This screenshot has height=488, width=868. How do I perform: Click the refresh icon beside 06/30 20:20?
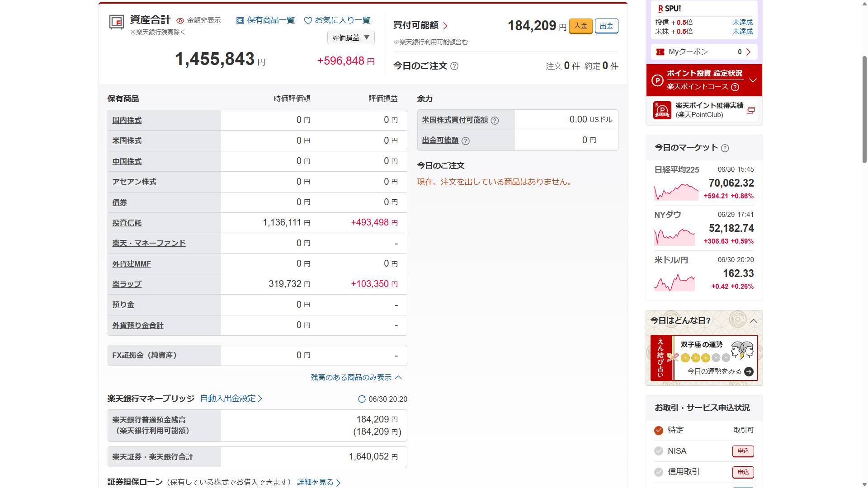362,399
